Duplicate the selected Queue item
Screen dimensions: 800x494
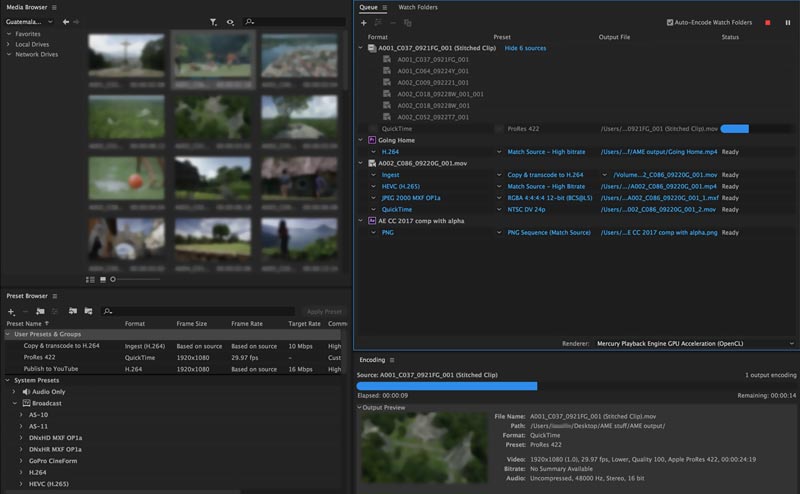pyautogui.click(x=408, y=23)
